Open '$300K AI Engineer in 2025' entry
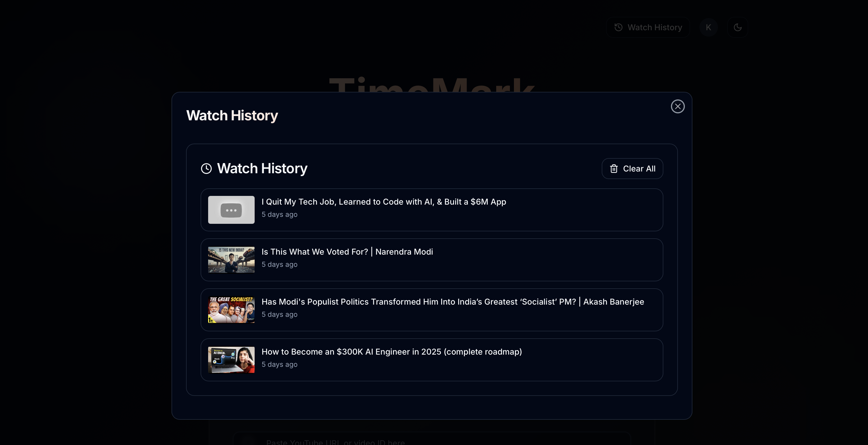Viewport: 868px width, 445px height. click(392, 352)
